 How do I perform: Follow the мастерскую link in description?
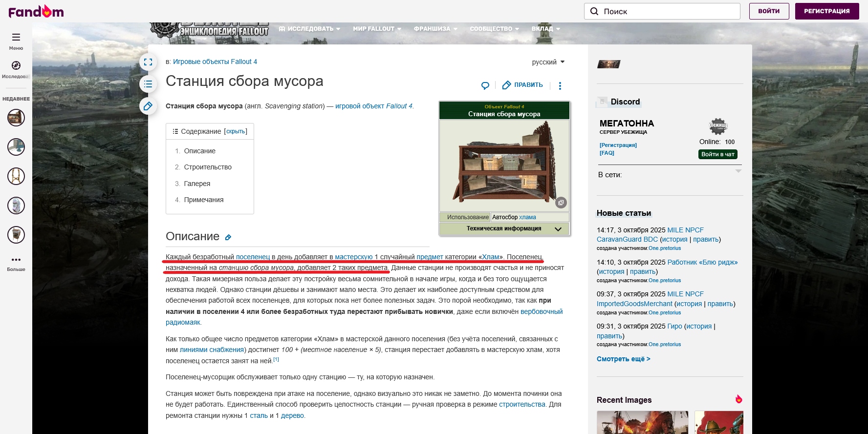354,257
